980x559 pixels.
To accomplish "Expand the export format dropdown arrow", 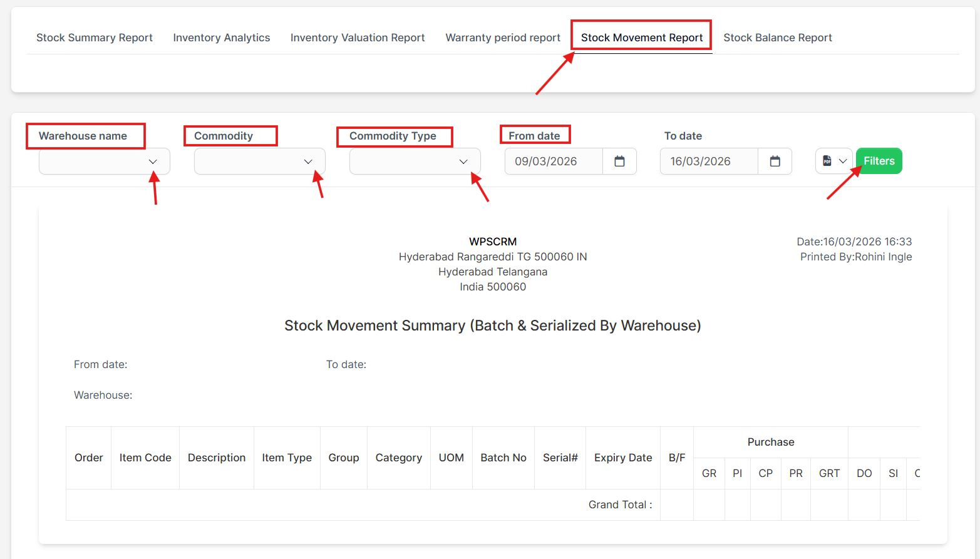I will 843,161.
